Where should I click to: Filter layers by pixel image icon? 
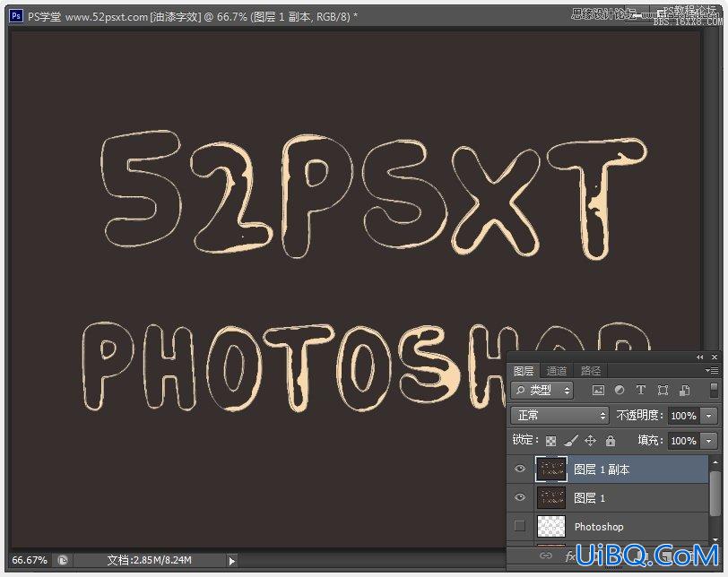598,391
